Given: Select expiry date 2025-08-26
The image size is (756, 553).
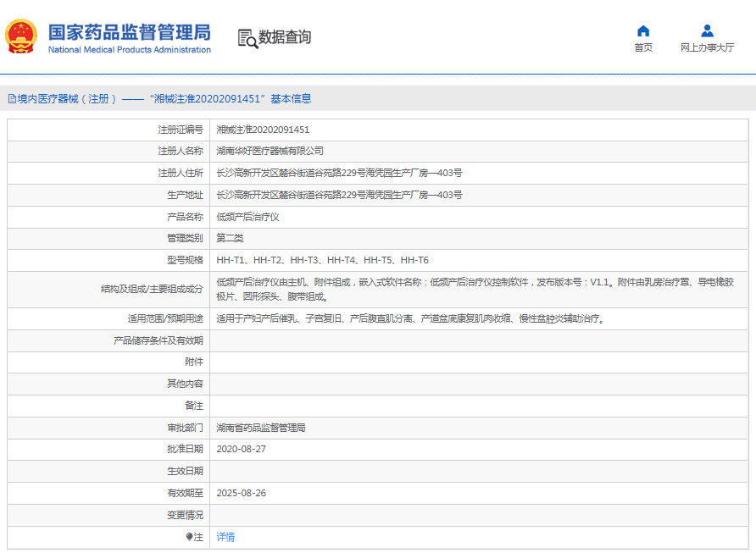Looking at the screenshot, I should [x=241, y=493].
